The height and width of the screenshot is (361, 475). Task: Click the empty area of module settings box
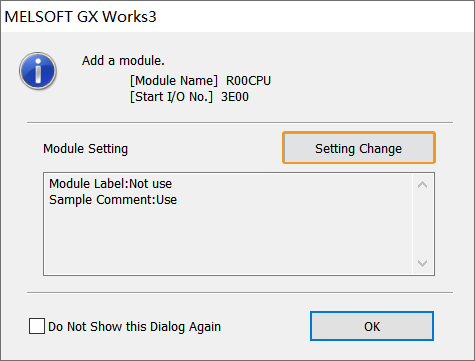[x=228, y=242]
